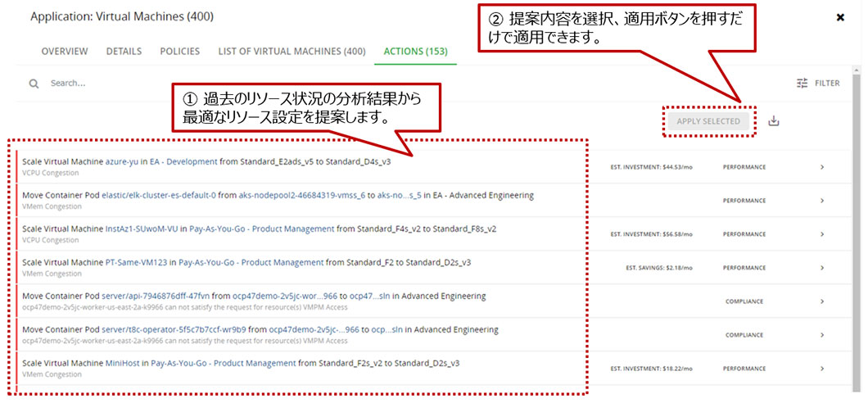Open the EA - Development link
Screen dimensions: 868x403
pyautogui.click(x=186, y=161)
